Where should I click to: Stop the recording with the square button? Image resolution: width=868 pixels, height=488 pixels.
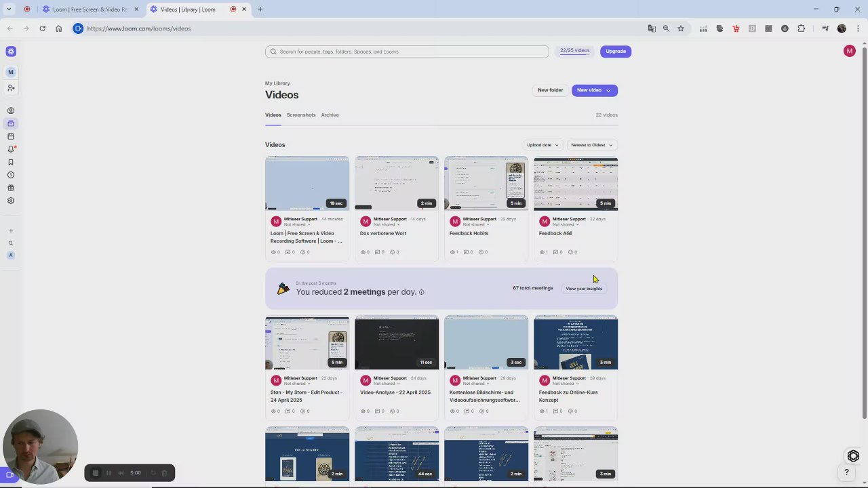click(x=96, y=473)
